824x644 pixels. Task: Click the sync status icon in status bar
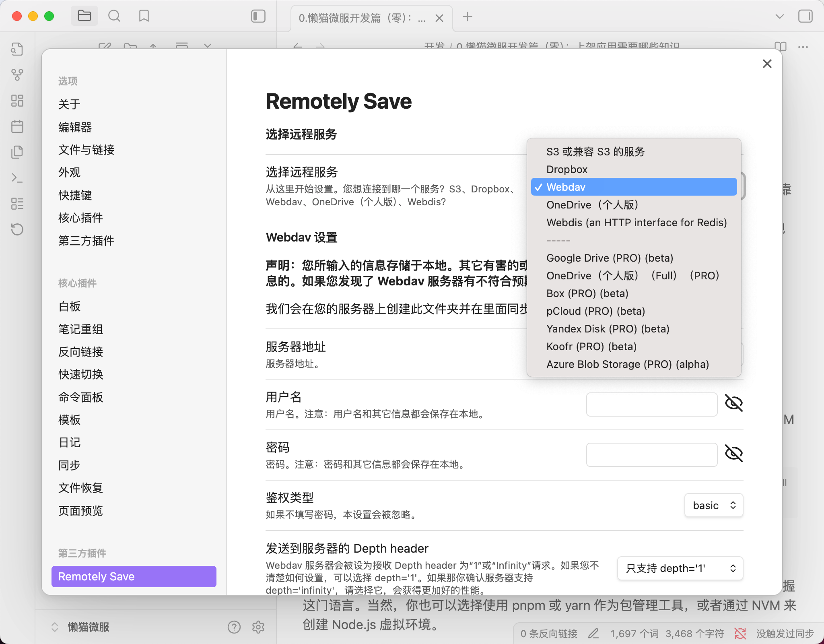pos(740,634)
